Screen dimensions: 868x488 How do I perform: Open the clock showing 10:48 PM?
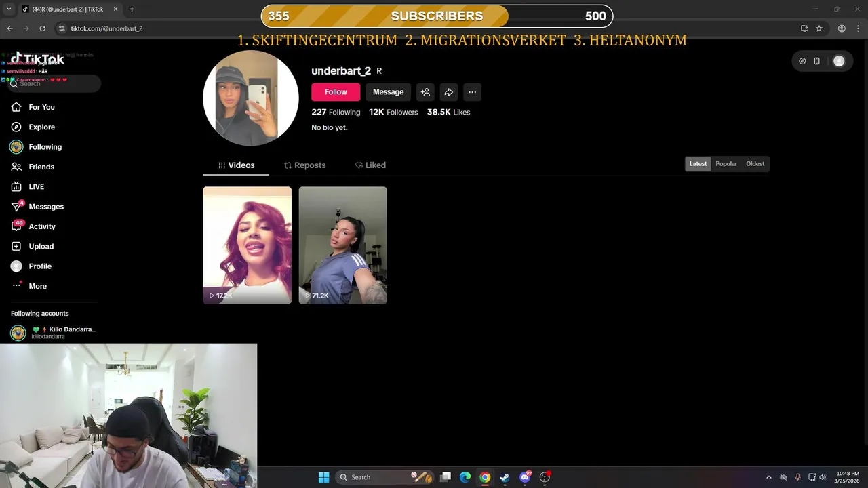[x=848, y=477]
